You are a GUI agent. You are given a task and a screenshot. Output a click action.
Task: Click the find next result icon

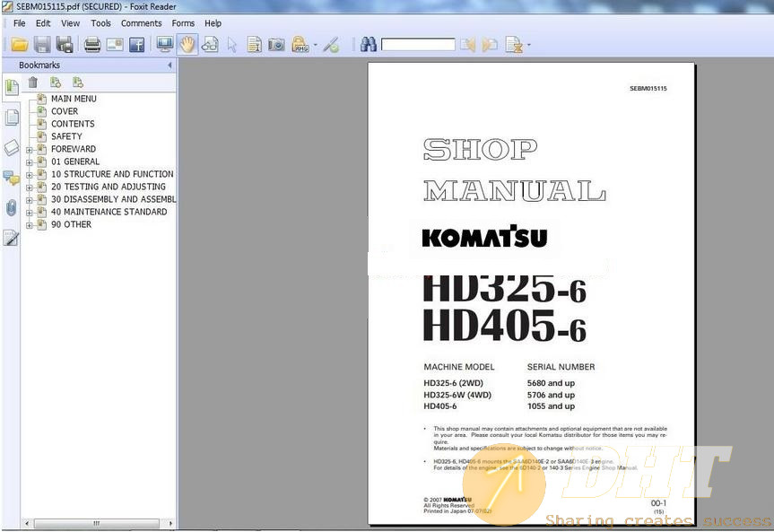click(490, 45)
